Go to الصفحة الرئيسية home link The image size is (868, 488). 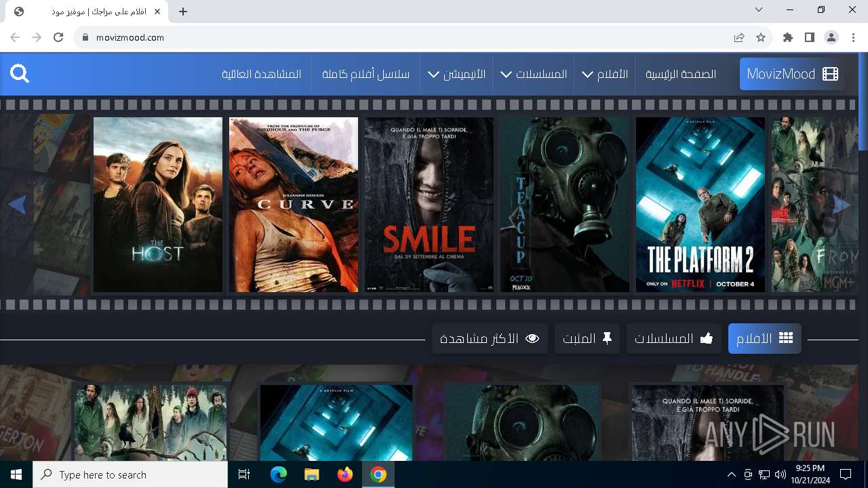tap(681, 74)
